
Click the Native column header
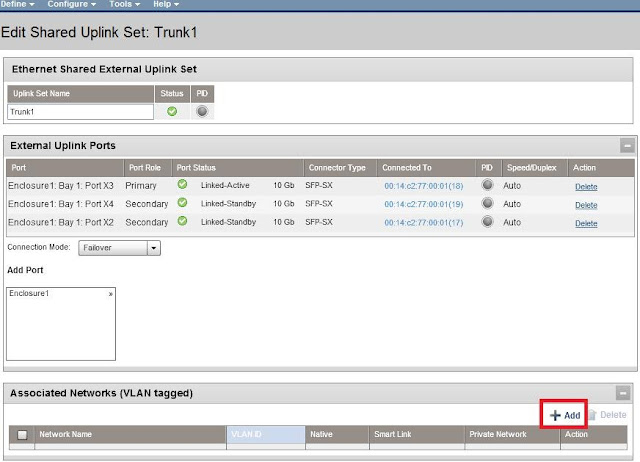pos(337,434)
